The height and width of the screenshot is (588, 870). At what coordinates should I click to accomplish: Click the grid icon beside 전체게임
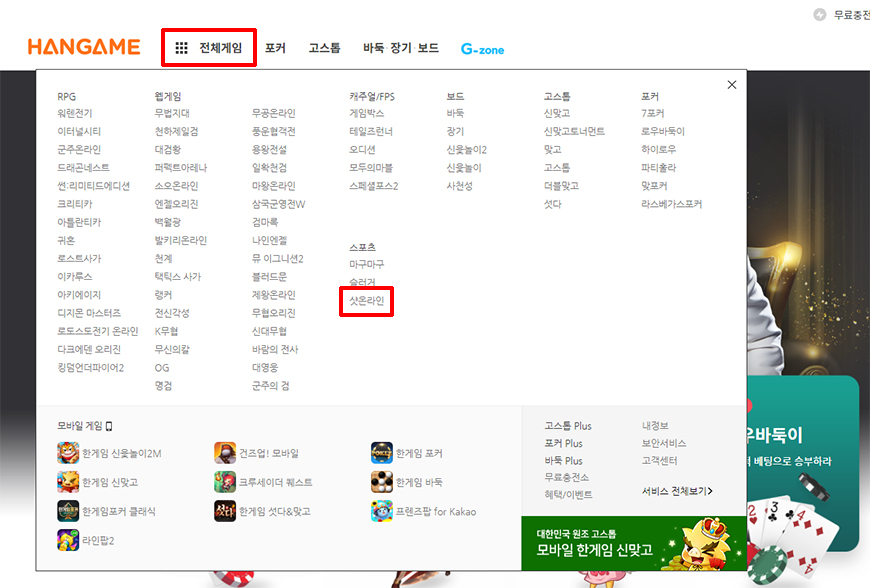[181, 48]
